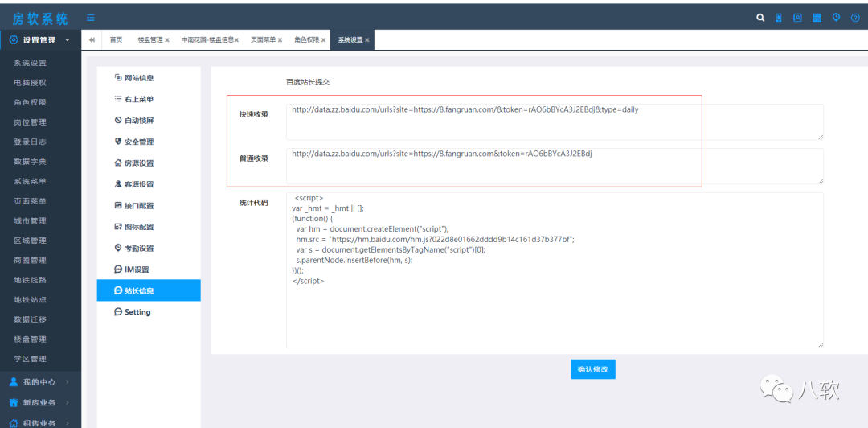Open 地铁线路 in the left sidebar
868x428 pixels.
[x=30, y=280]
